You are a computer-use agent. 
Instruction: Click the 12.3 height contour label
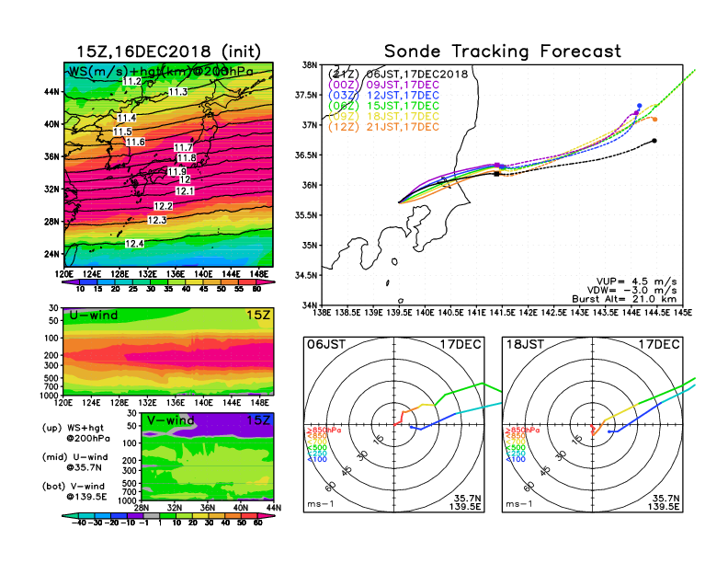coord(157,220)
